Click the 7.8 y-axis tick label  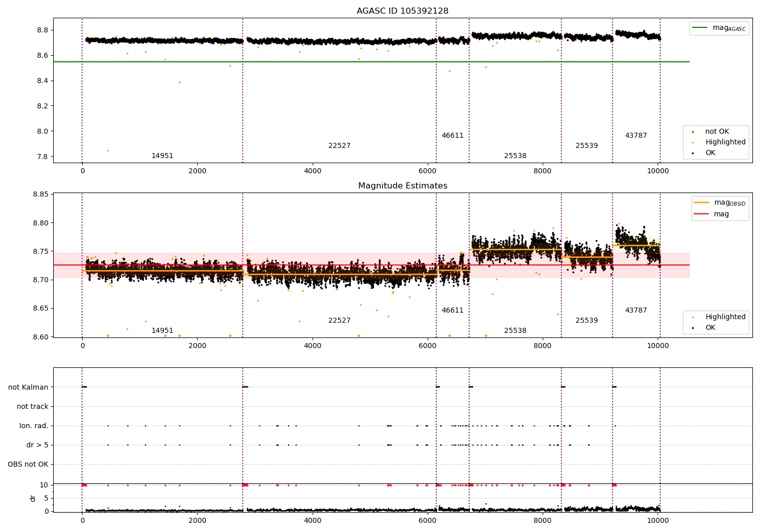pyautogui.click(x=42, y=157)
